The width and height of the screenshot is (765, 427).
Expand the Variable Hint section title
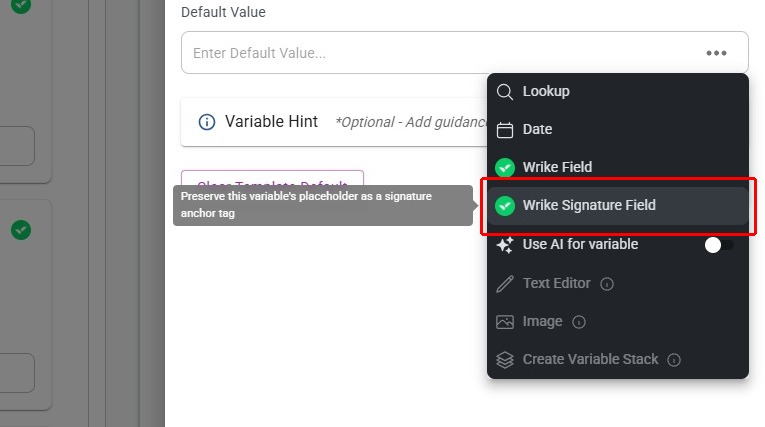(271, 121)
